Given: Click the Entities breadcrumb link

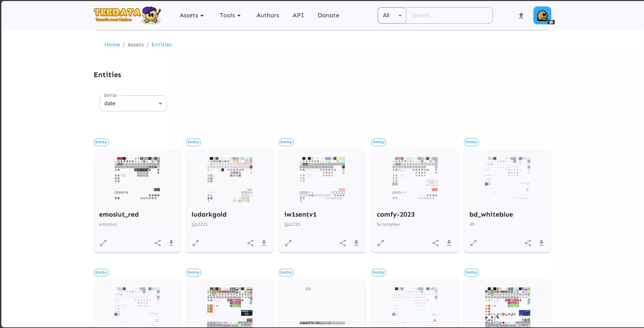Looking at the screenshot, I should tap(161, 45).
